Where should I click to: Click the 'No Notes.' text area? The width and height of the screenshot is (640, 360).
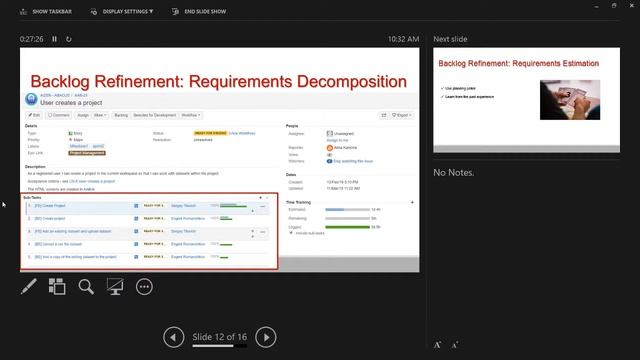(454, 173)
